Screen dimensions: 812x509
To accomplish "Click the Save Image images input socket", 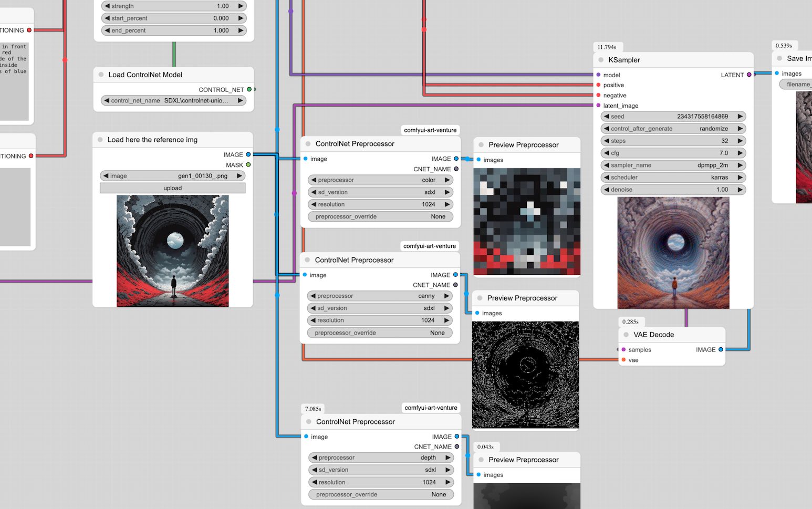I will 777,73.
